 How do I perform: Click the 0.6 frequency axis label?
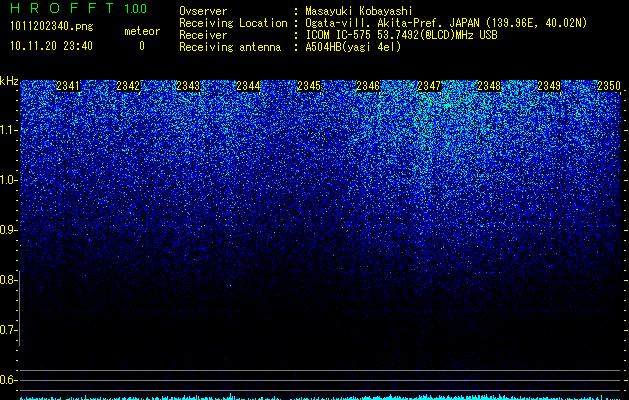8,380
